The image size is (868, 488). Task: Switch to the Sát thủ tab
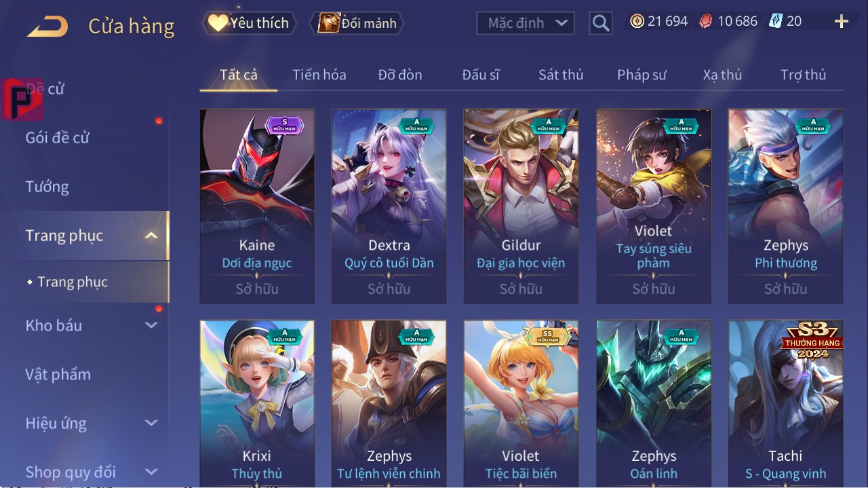tap(561, 75)
